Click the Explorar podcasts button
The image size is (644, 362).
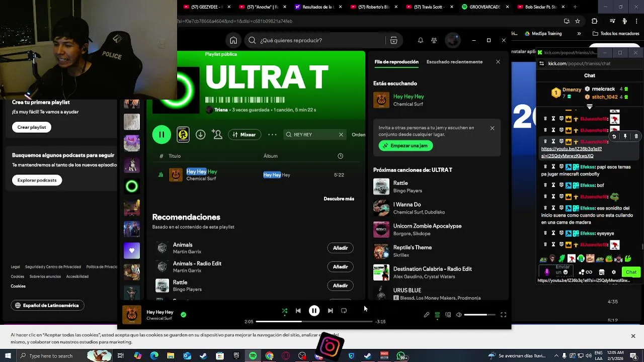(37, 180)
